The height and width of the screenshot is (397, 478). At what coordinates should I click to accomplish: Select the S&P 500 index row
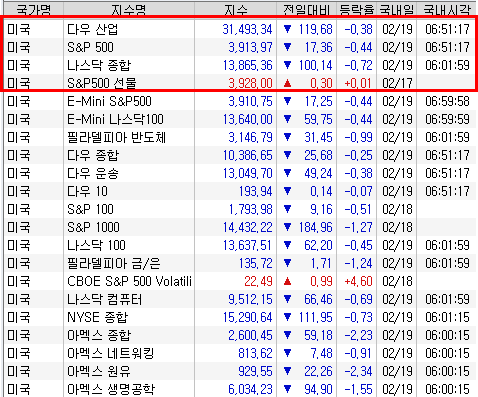point(240,47)
